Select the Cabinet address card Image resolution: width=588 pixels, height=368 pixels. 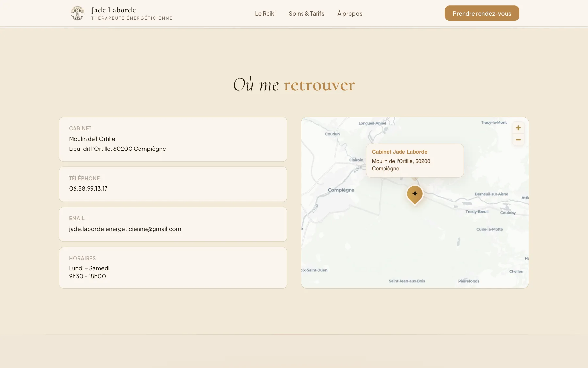coord(173,139)
